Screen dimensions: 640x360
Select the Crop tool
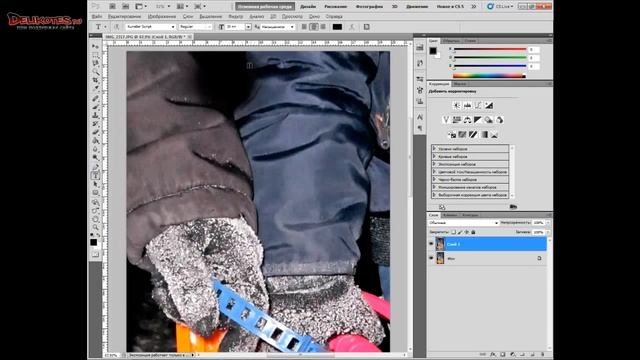pyautogui.click(x=96, y=80)
